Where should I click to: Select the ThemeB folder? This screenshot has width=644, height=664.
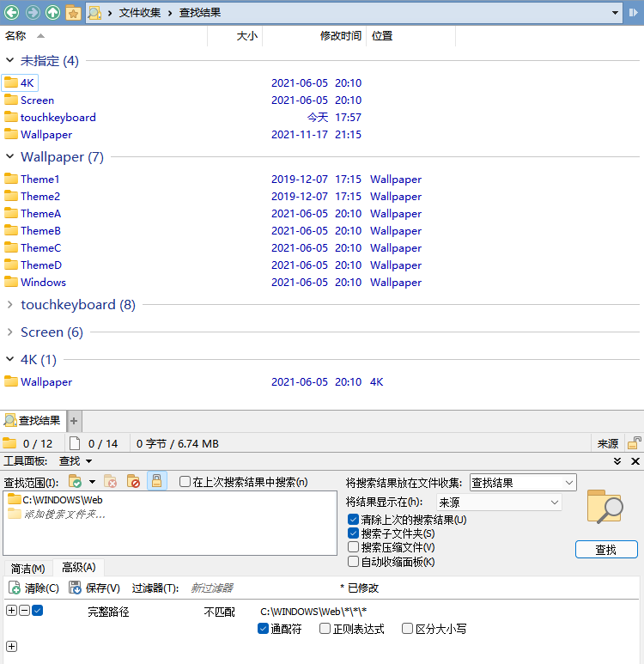pyautogui.click(x=33, y=231)
